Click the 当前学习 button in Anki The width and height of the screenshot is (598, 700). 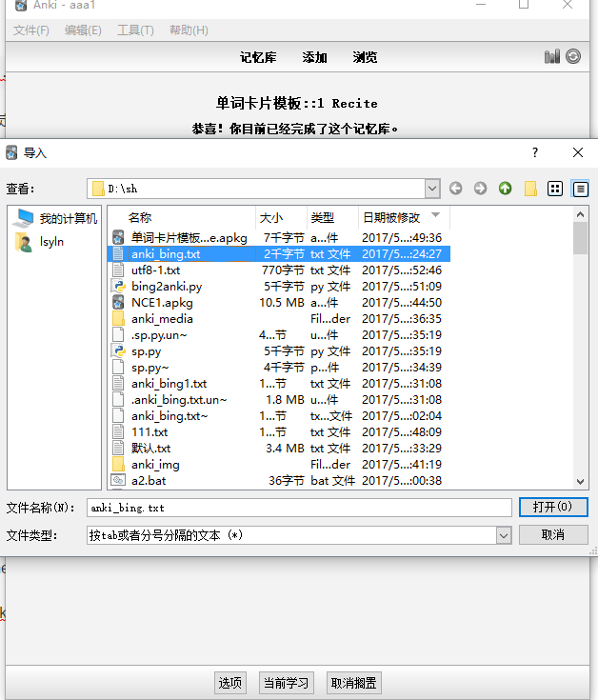(286, 683)
